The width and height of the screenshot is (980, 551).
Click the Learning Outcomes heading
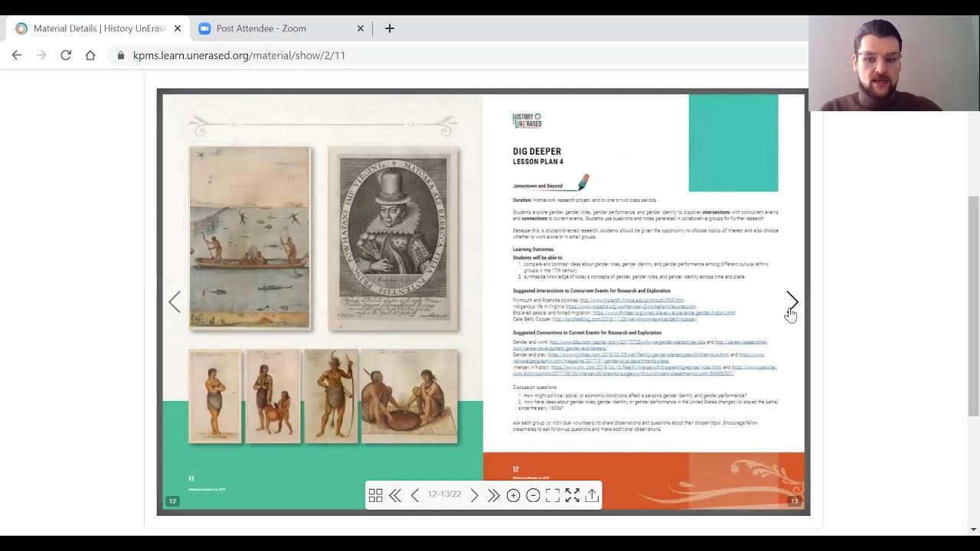[x=533, y=249]
